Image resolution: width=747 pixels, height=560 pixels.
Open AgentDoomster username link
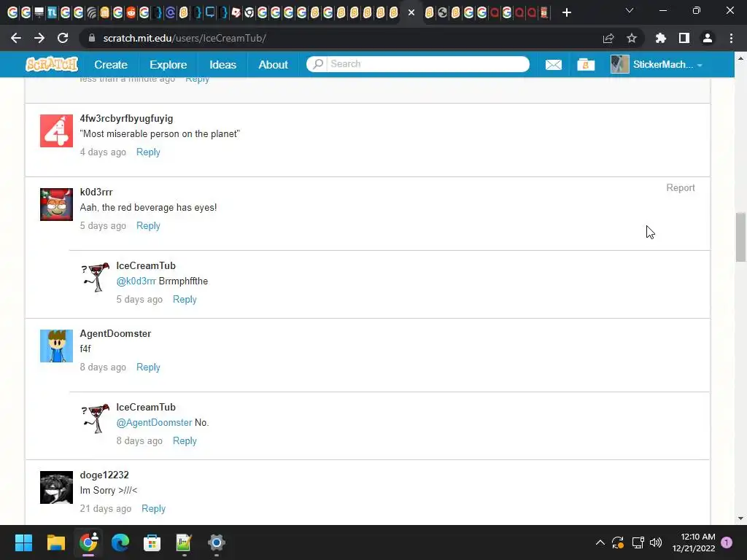click(x=115, y=333)
